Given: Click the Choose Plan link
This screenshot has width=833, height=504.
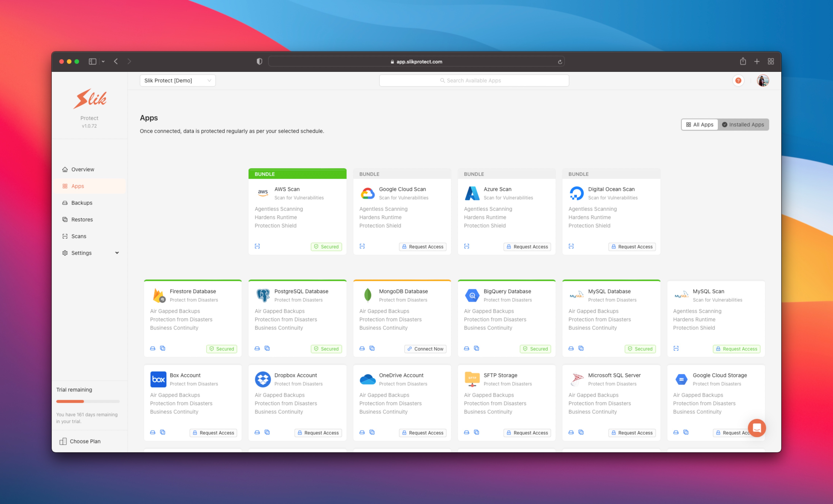Looking at the screenshot, I should tap(85, 441).
